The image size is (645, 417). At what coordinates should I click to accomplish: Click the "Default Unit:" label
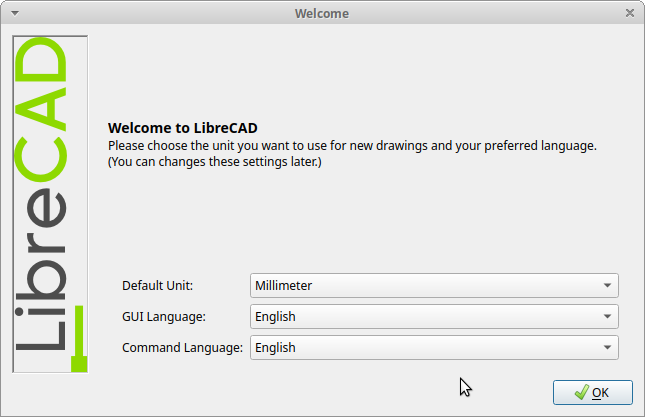(x=157, y=285)
